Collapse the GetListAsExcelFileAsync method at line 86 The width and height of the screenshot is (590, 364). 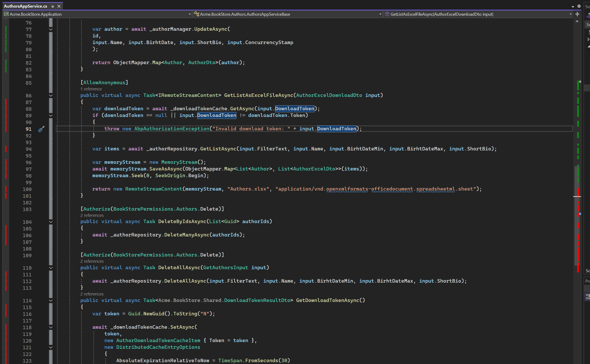[51, 95]
